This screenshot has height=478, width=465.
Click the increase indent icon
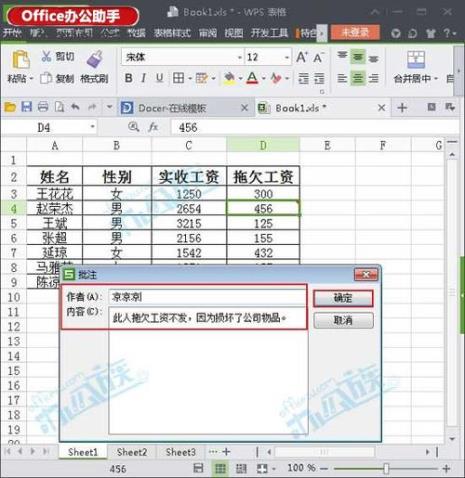click(319, 78)
